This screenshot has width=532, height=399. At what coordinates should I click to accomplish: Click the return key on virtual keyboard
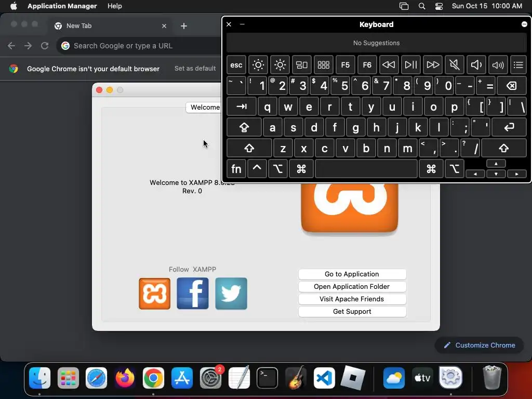click(x=509, y=127)
